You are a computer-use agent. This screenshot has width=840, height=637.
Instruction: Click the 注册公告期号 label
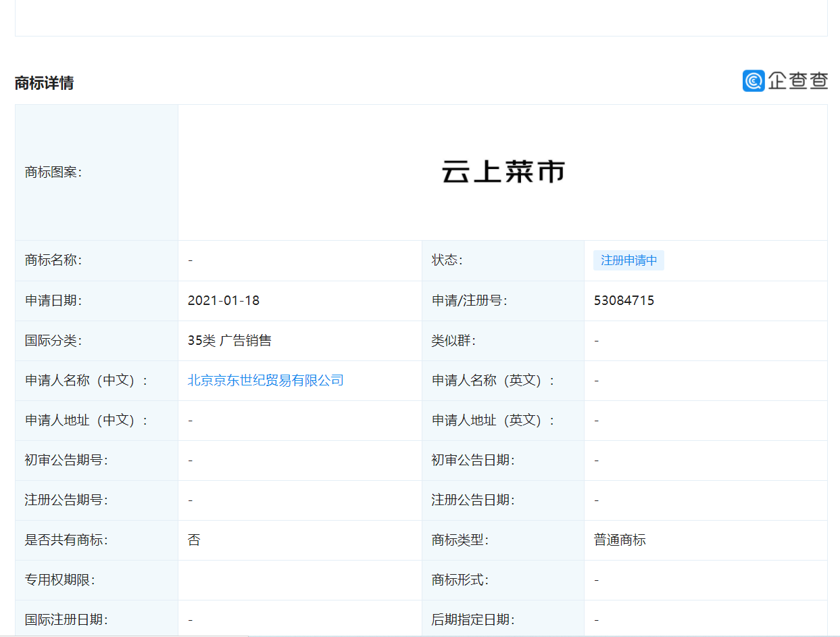(66, 500)
